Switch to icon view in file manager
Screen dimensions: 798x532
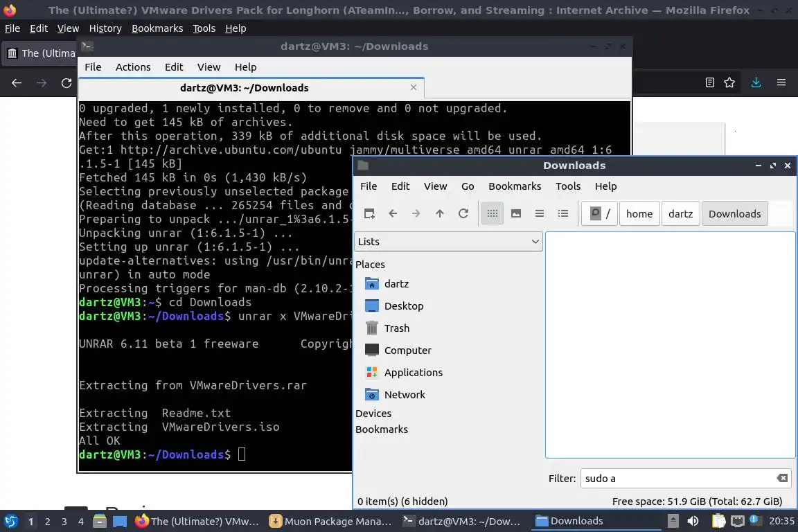(492, 214)
